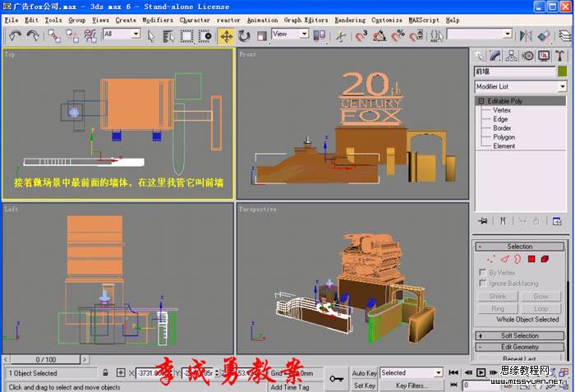Viewport: 575px width, 392px height.
Task: Open Named Selection Sets editor icon
Action: pos(437,36)
